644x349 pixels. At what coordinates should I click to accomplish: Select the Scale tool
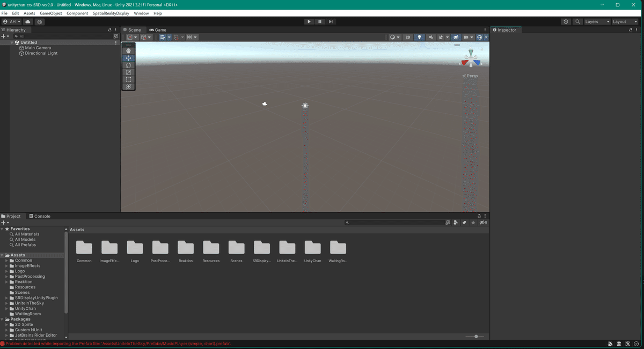point(128,72)
